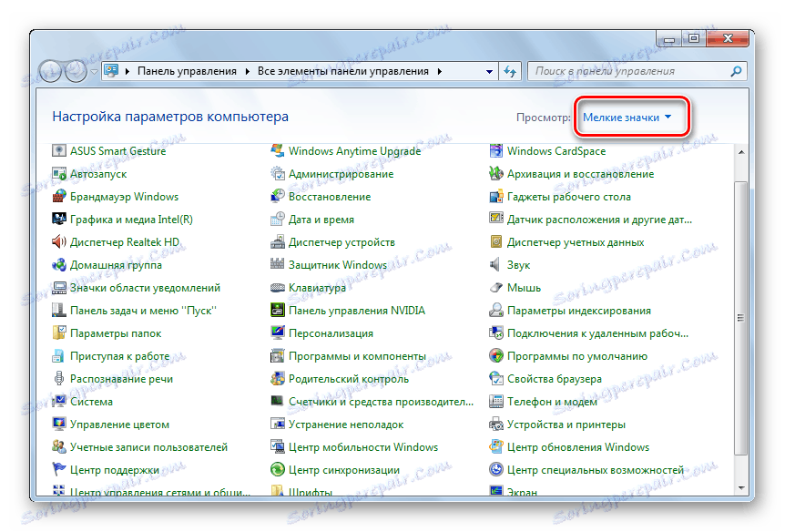Image resolution: width=785 pixels, height=532 pixels.
Task: Click the Персонализация icon
Action: coord(278,333)
